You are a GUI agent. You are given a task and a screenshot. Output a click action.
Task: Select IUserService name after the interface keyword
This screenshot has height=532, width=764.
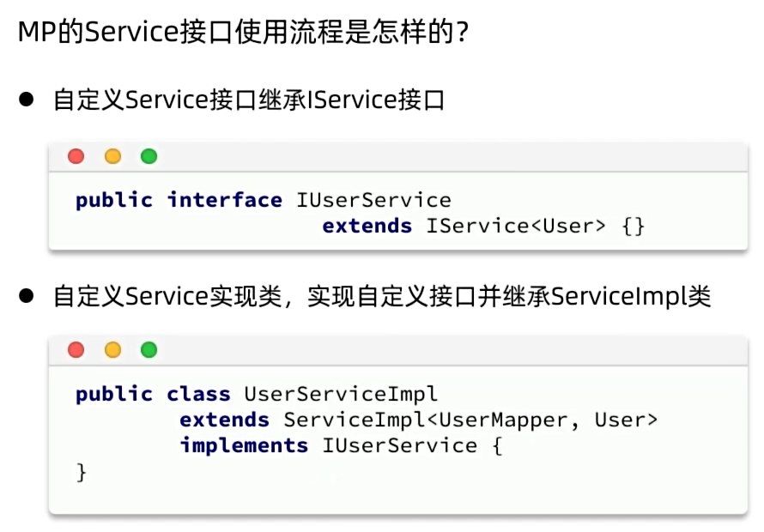pos(373,200)
